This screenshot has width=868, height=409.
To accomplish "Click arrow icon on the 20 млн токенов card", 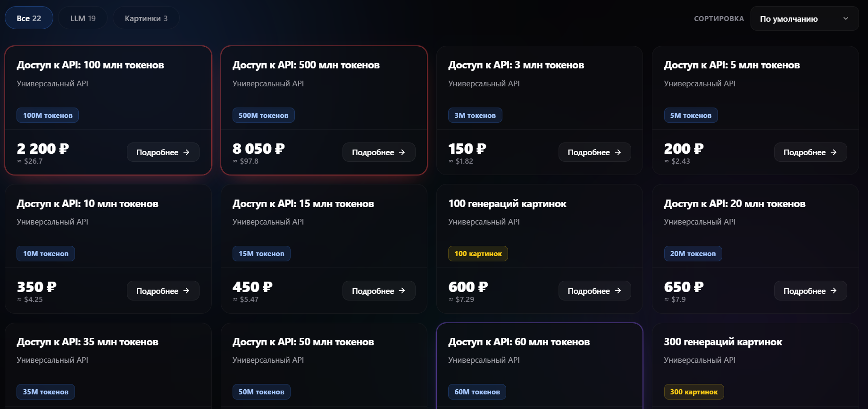I will pyautogui.click(x=834, y=291).
